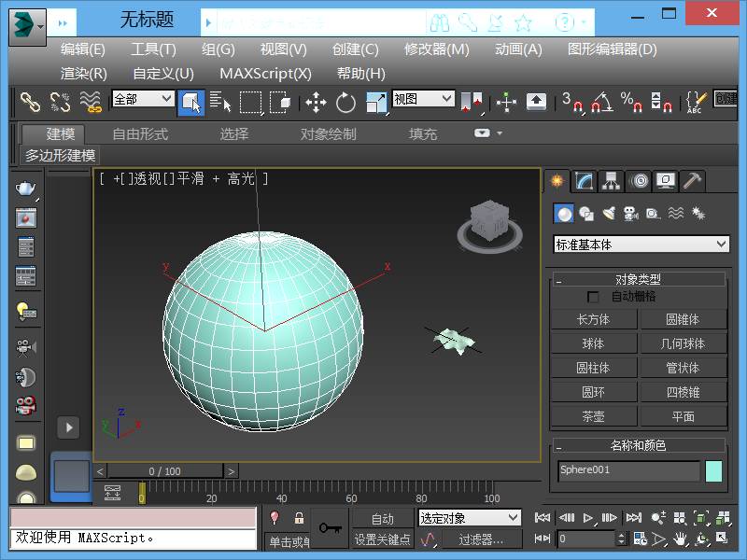The width and height of the screenshot is (747, 560).
Task: Toggle the selection lock padlock
Action: [299, 518]
